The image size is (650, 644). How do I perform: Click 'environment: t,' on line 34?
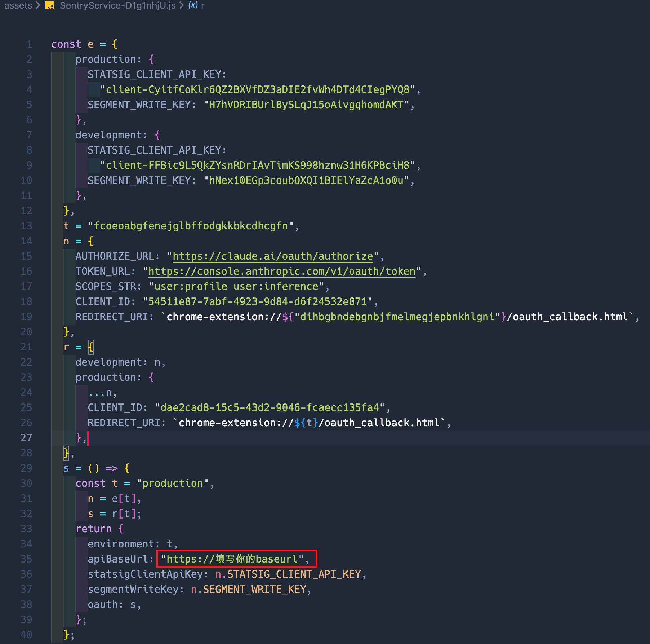coord(133,544)
